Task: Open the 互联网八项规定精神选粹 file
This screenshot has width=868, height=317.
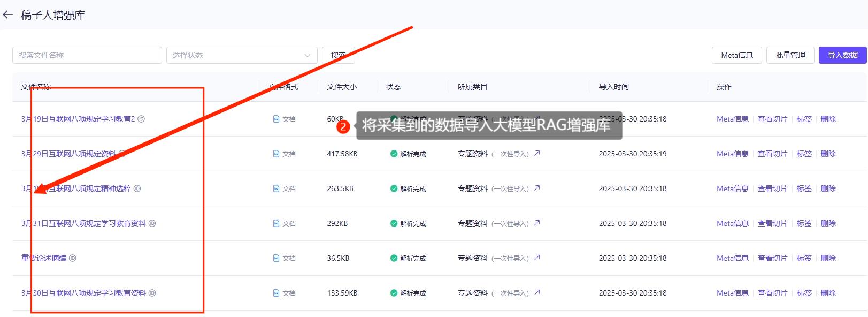Action: (x=76, y=188)
